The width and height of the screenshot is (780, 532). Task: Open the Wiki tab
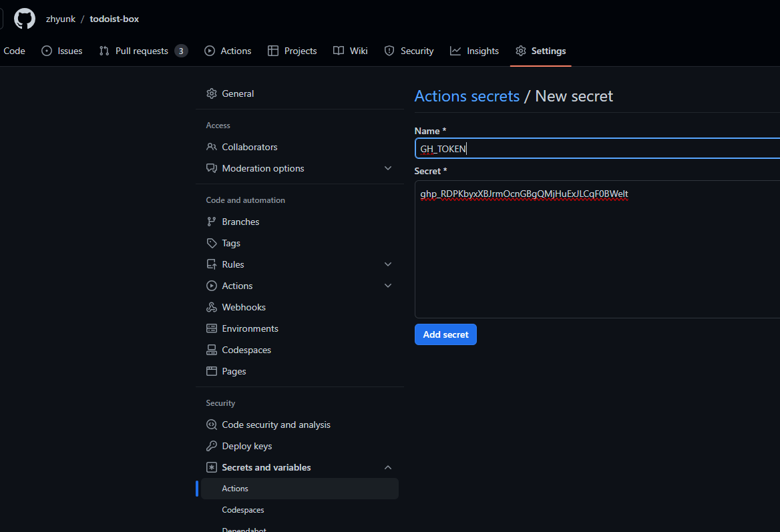[x=350, y=51]
